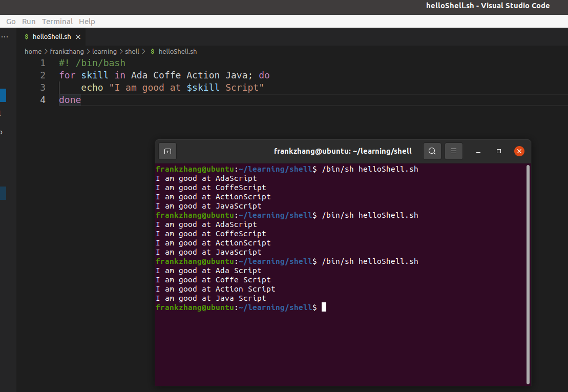Expand the learning breadcrumb folder
The image size is (568, 392).
coord(104,52)
